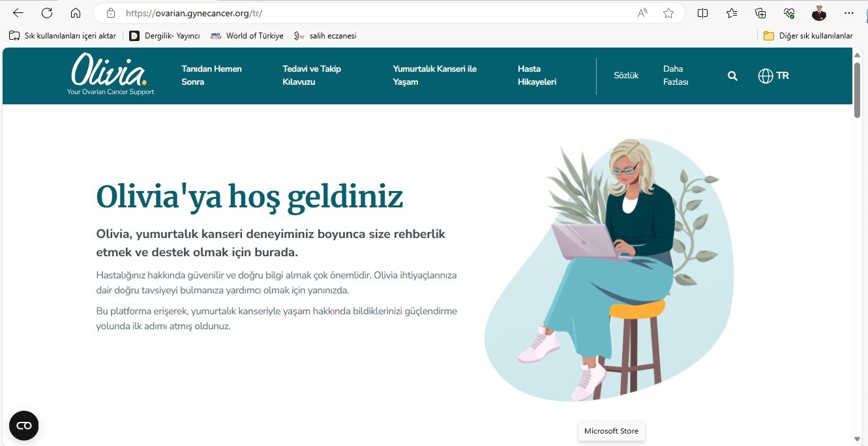The width and height of the screenshot is (868, 446).
Task: Open the "Tanıdan Hemen Sonra" menu
Action: click(211, 75)
